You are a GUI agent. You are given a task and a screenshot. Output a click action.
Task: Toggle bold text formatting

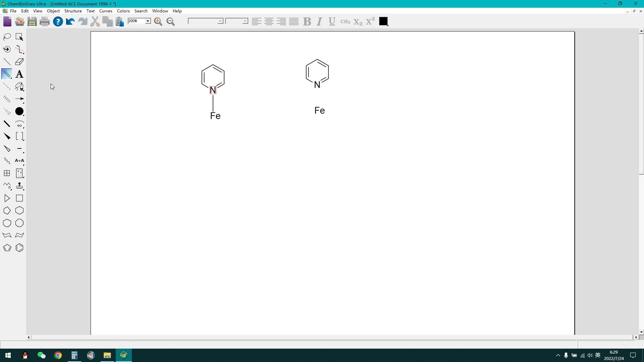tap(307, 21)
